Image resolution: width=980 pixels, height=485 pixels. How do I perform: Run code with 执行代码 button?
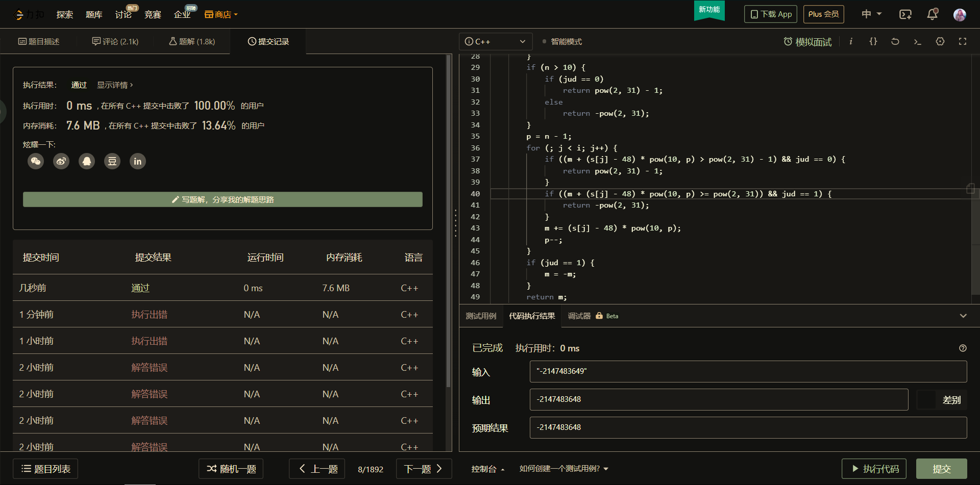click(874, 469)
